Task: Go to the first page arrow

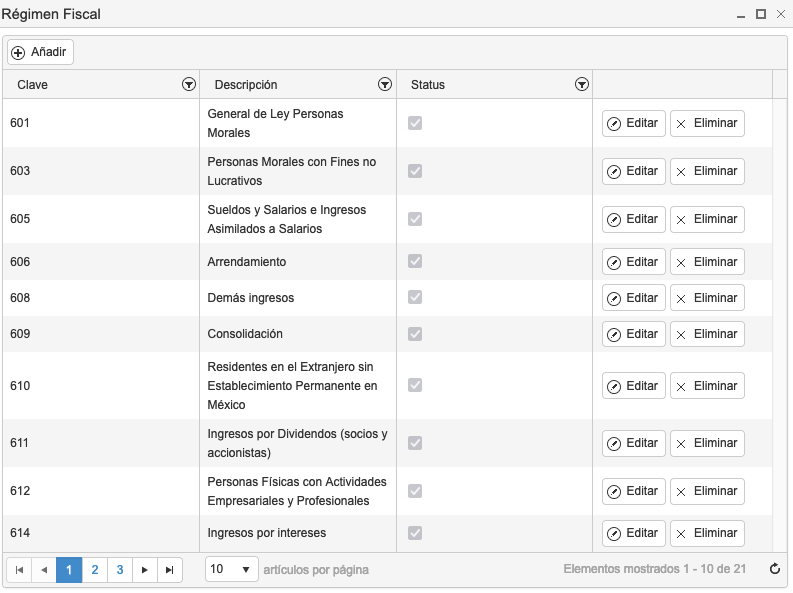Action: coord(19,570)
